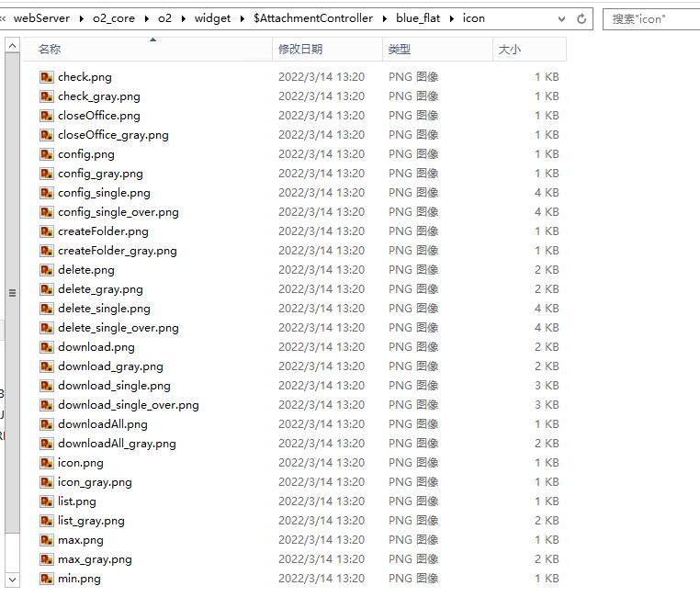Expand the arrow after blue_flat breadcrumb

point(451,18)
